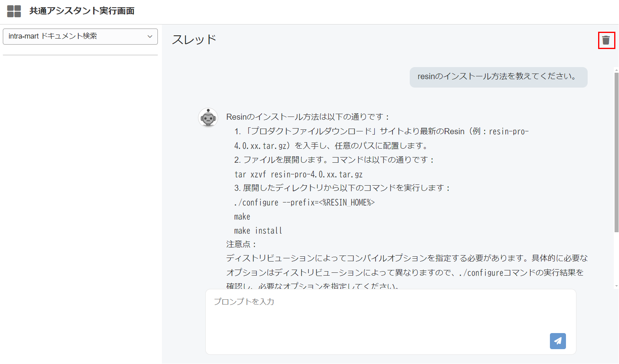Image resolution: width=619 pixels, height=364 pixels.
Task: Click the robot assistant avatar
Action: pyautogui.click(x=208, y=118)
